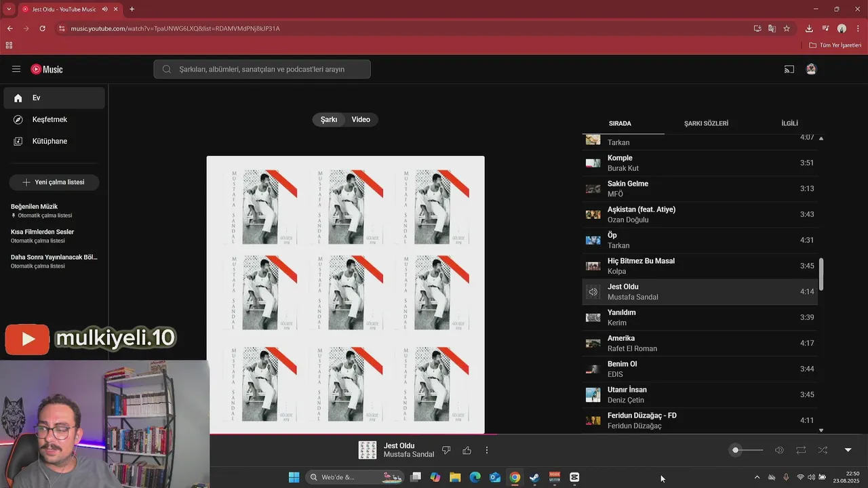The image size is (868, 488).
Task: Switch to the Video mode
Action: [361, 119]
